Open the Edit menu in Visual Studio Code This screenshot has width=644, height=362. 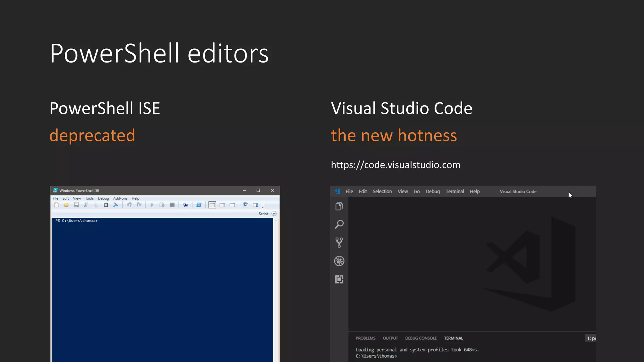[363, 191]
